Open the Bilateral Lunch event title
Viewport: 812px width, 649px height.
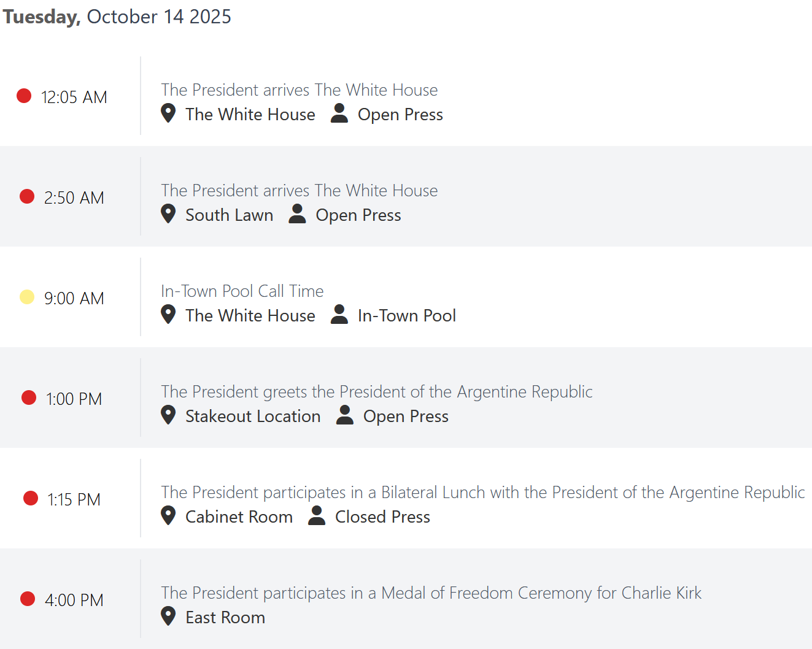482,493
